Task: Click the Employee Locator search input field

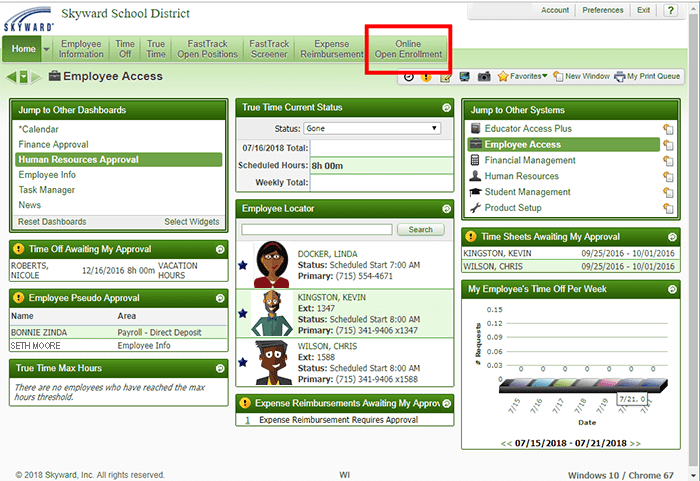Action: coord(317,230)
